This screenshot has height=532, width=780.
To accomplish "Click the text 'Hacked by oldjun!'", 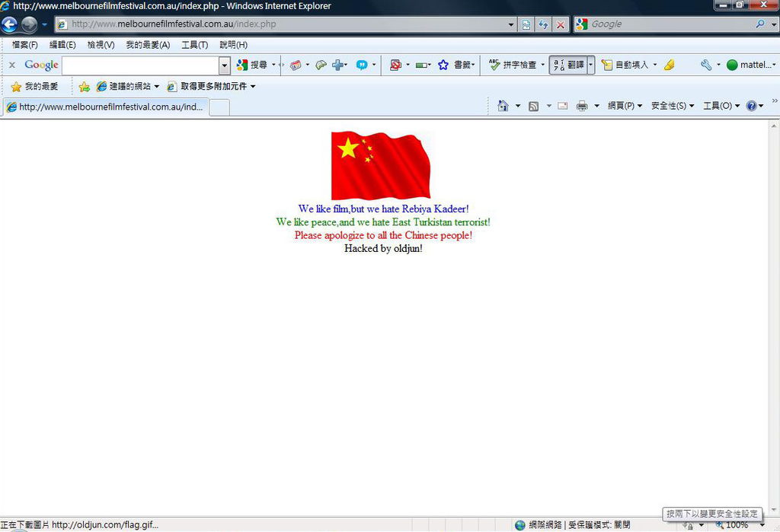I will (x=384, y=249).
